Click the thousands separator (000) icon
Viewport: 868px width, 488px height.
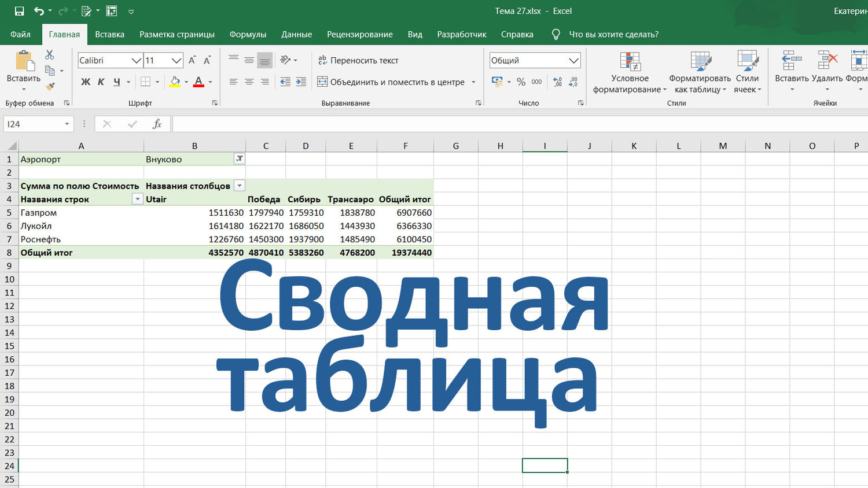click(x=535, y=82)
